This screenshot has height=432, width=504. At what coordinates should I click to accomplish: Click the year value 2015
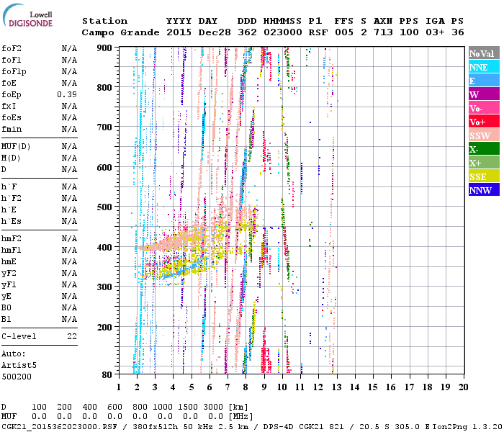click(x=179, y=32)
